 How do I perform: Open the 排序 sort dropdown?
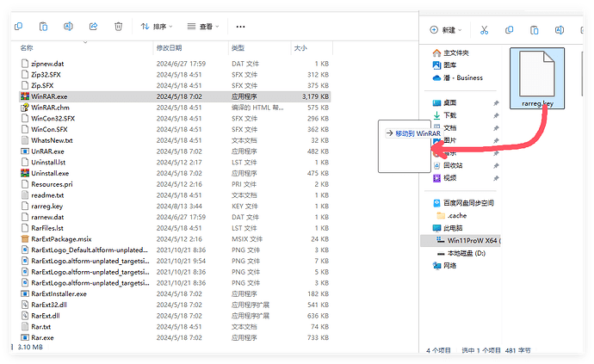tap(157, 26)
